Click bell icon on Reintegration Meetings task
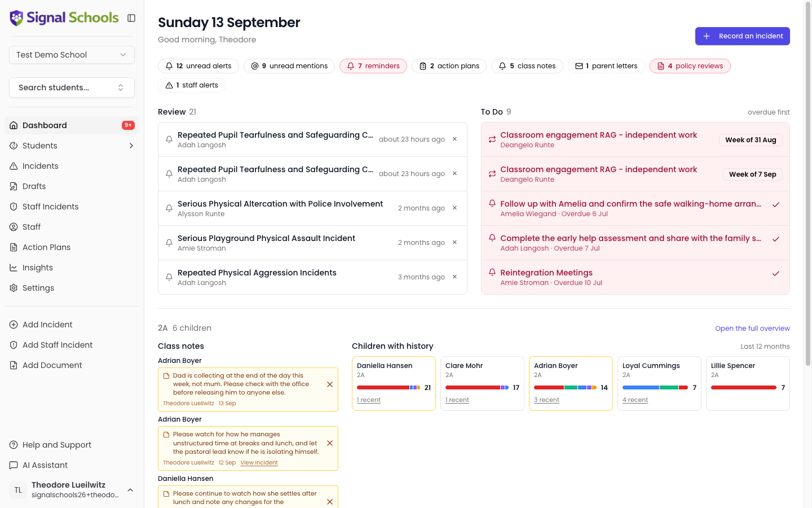This screenshot has height=508, width=812. [492, 272]
